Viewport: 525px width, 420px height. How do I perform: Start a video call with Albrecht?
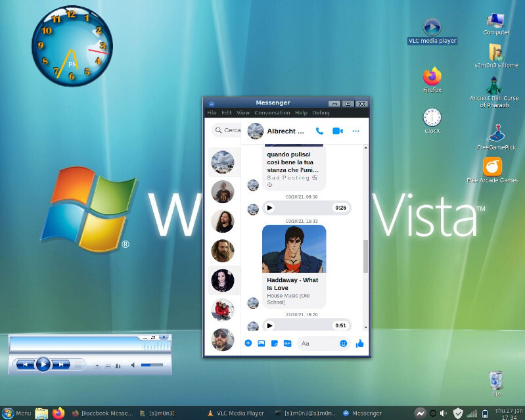point(338,131)
